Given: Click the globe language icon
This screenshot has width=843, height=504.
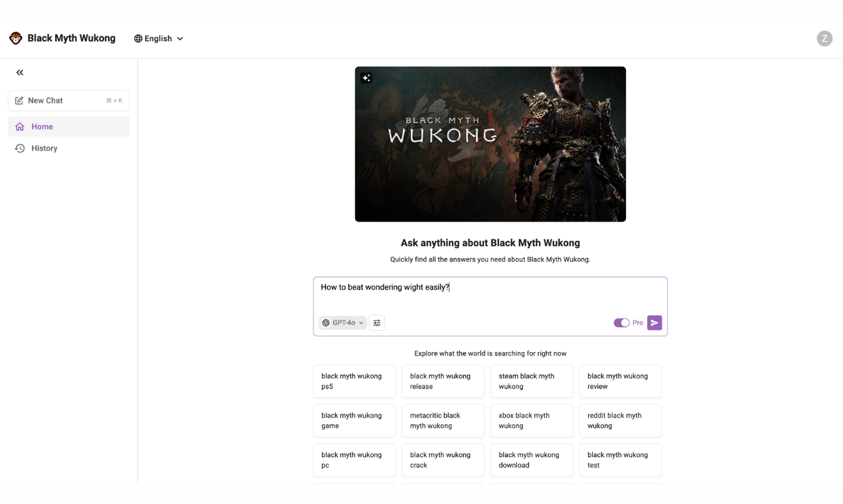Looking at the screenshot, I should (x=138, y=38).
